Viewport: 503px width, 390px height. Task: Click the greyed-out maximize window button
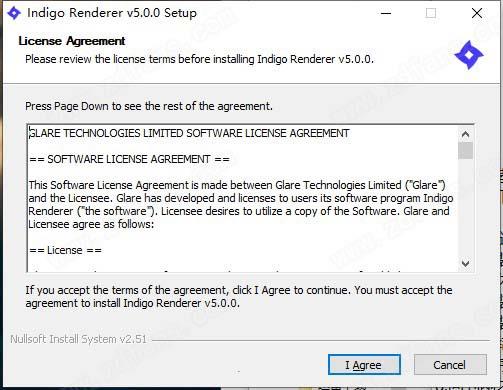coord(431,13)
